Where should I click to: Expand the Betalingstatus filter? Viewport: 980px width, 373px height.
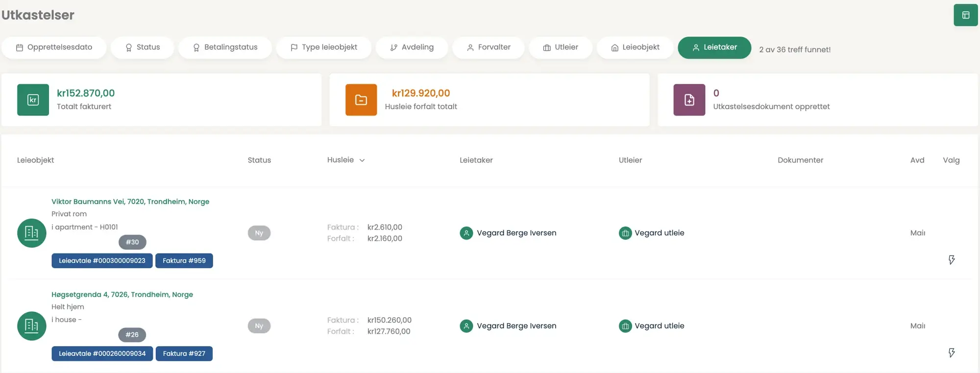point(225,47)
